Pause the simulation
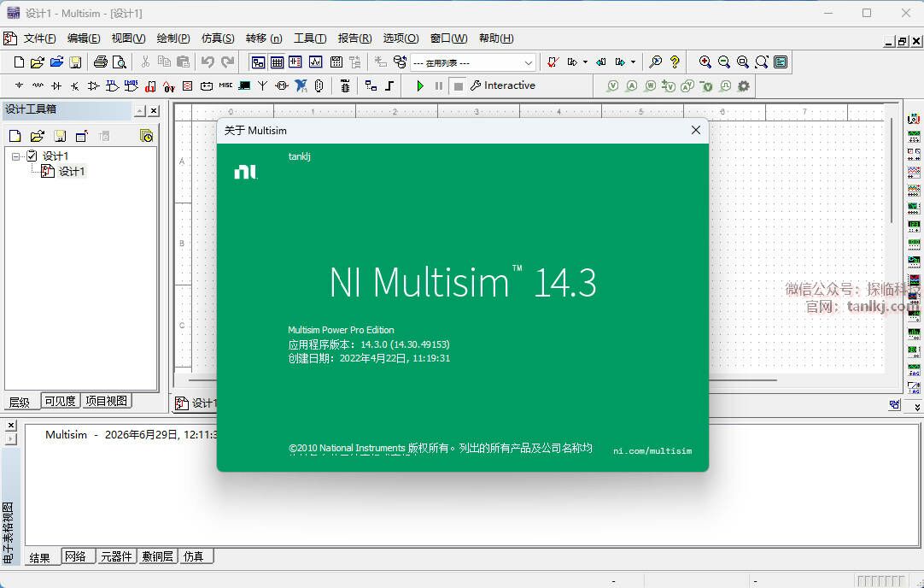Image resolution: width=924 pixels, height=588 pixels. [439, 86]
